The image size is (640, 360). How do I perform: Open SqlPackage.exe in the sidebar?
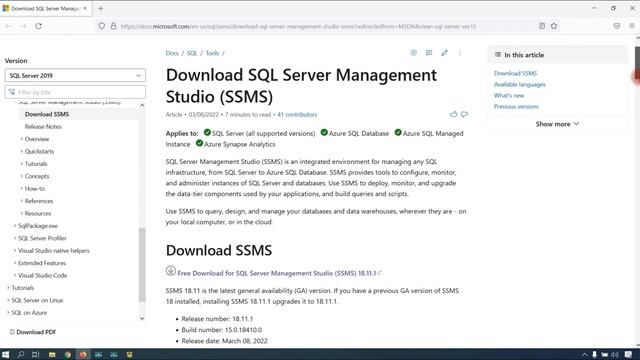[38, 226]
